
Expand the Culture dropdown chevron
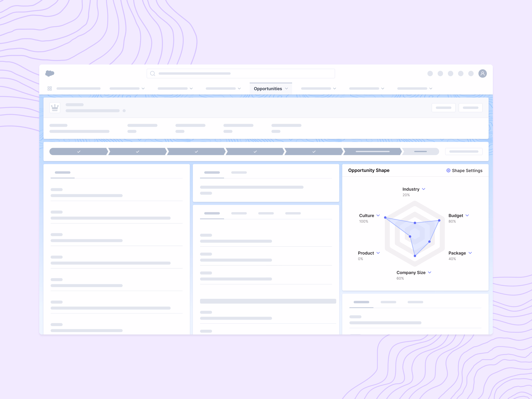(x=378, y=215)
